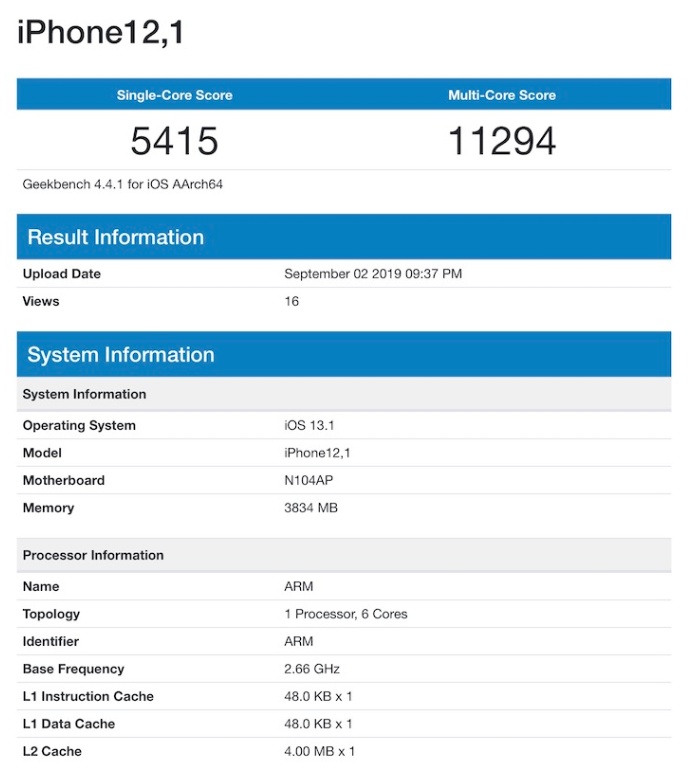Screen dimensions: 697x784
Task: Select the Views label
Action: [41, 302]
